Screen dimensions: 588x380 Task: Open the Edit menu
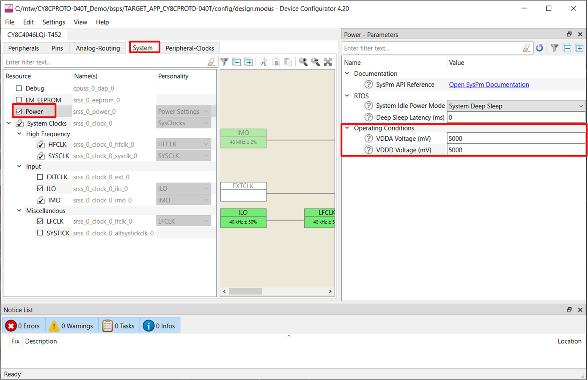tap(28, 22)
